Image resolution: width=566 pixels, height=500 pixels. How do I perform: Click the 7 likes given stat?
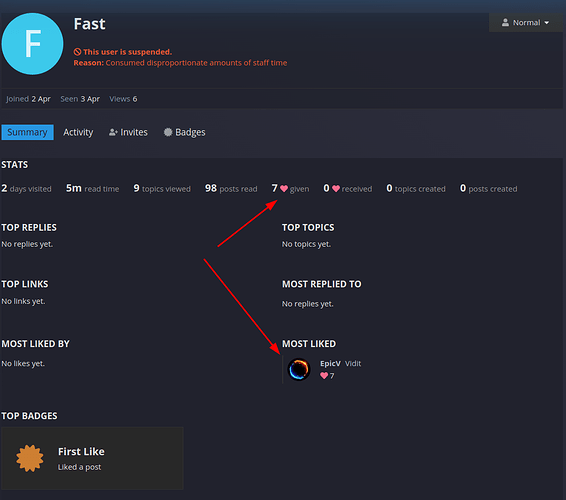[x=290, y=188]
